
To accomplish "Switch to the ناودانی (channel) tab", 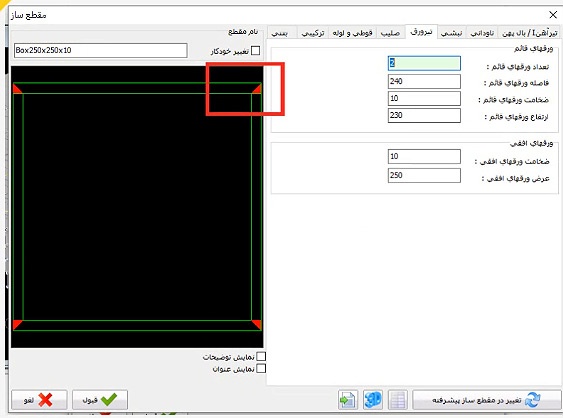I will (482, 33).
